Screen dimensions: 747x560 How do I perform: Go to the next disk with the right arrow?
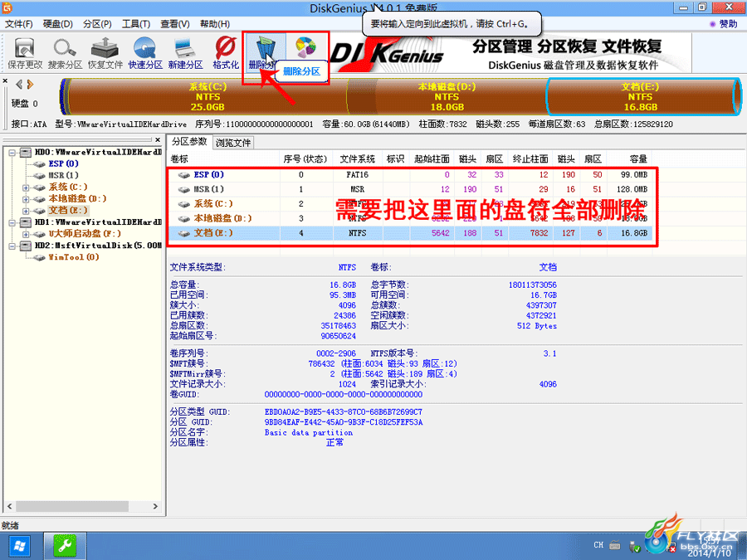30,85
